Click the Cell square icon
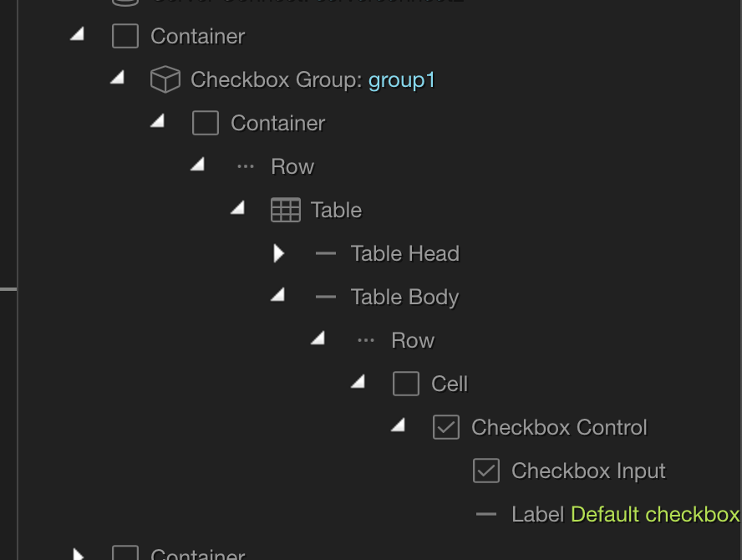 (406, 384)
